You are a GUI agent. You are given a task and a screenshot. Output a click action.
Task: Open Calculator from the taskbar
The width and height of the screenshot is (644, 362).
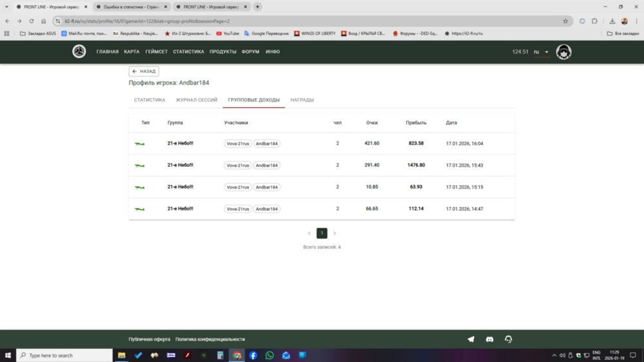(220, 355)
